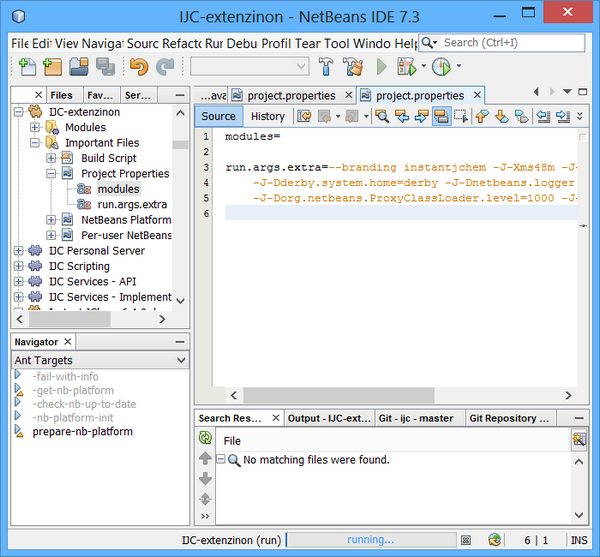Expand the Modules tree node

pyautogui.click(x=35, y=128)
